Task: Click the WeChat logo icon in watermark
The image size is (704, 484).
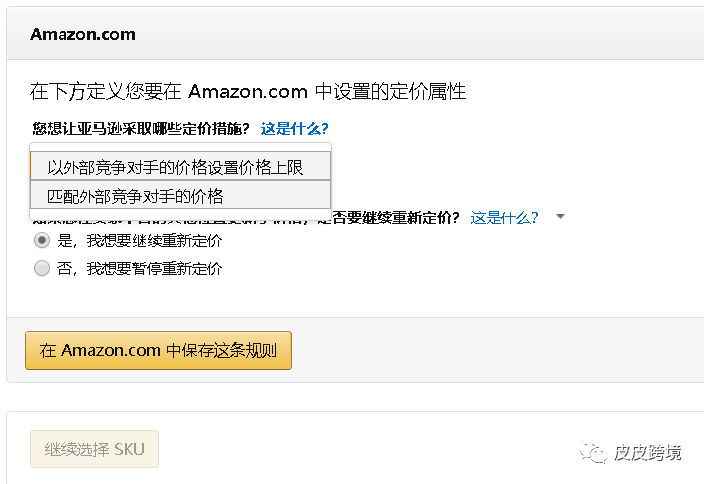Action: [595, 453]
